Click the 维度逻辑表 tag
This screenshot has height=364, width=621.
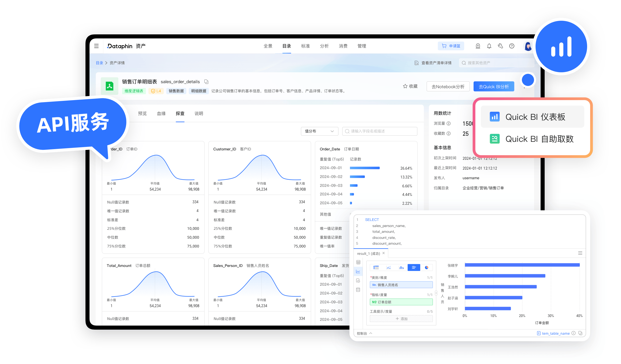coord(134,91)
